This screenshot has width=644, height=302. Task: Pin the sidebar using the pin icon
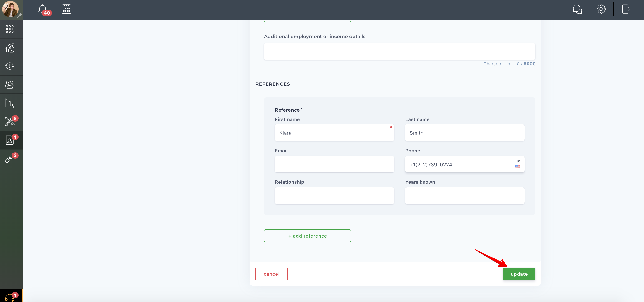tap(20, 15)
